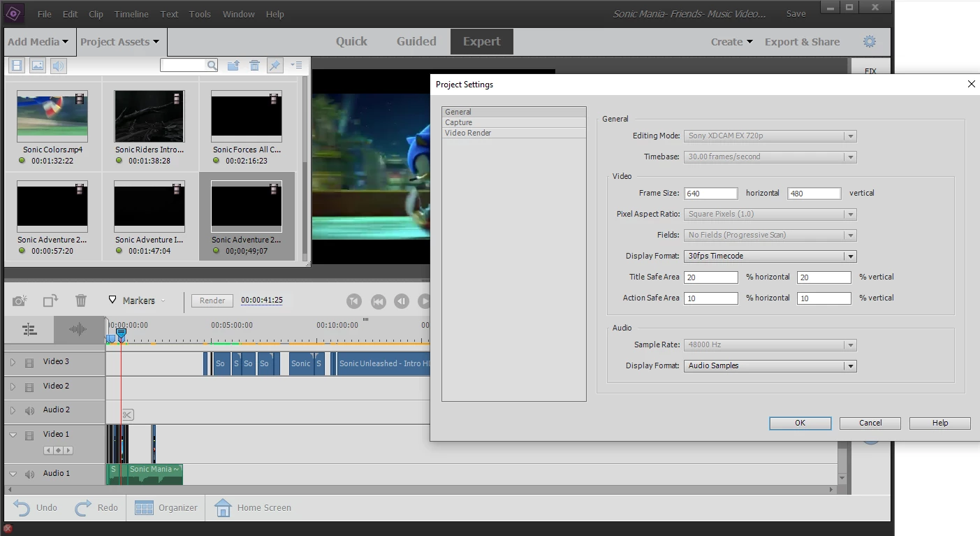Mute the Audio 1 track speaker
Viewport: 980px width, 536px height.
click(x=29, y=474)
